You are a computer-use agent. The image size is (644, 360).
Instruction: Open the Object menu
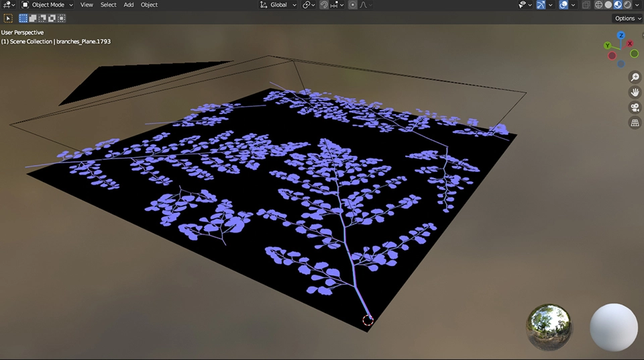tap(149, 5)
